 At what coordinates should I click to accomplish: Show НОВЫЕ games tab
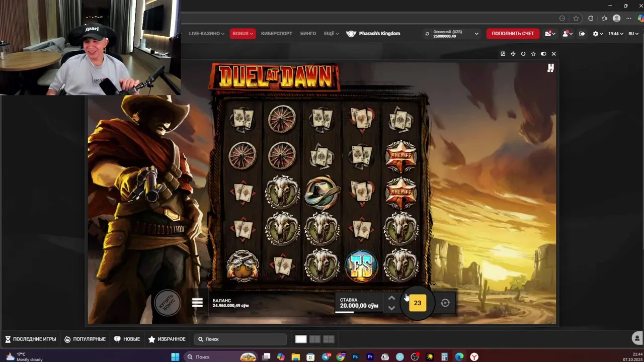click(127, 339)
